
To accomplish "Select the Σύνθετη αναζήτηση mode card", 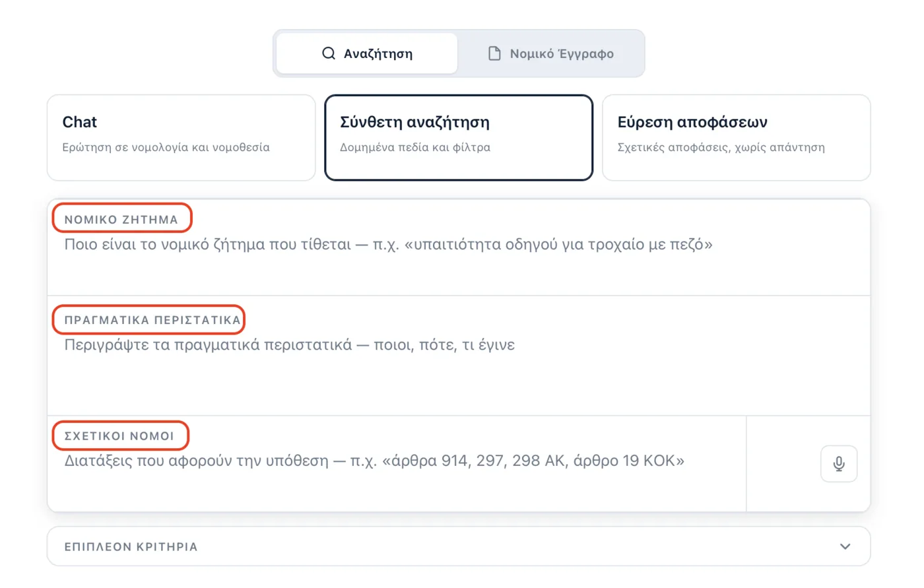I will point(459,137).
